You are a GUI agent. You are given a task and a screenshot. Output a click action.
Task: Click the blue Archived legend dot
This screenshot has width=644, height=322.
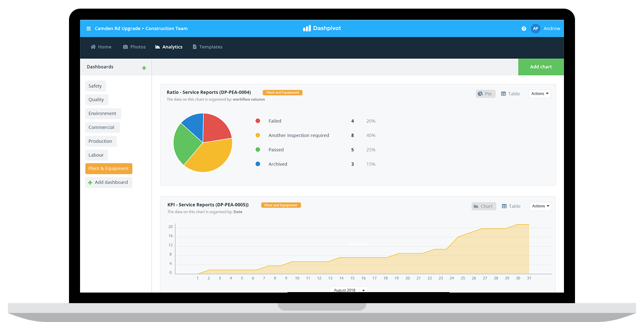pos(258,164)
